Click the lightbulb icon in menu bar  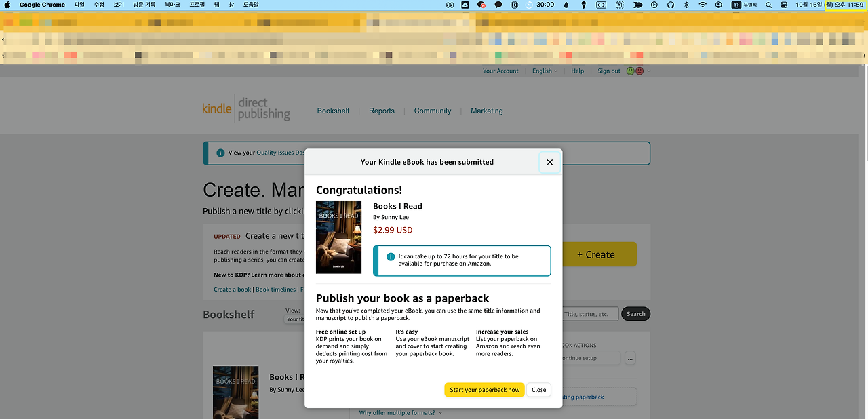584,5
